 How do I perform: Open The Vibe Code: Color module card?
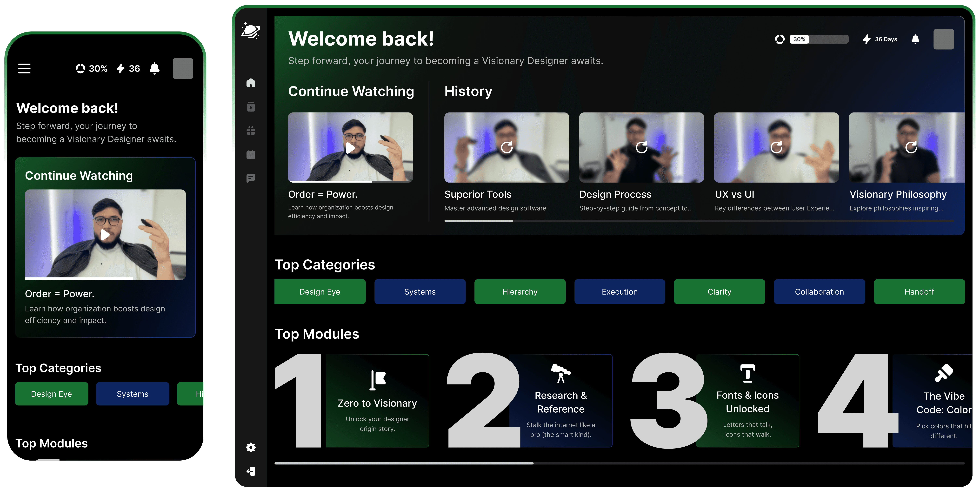(933, 401)
